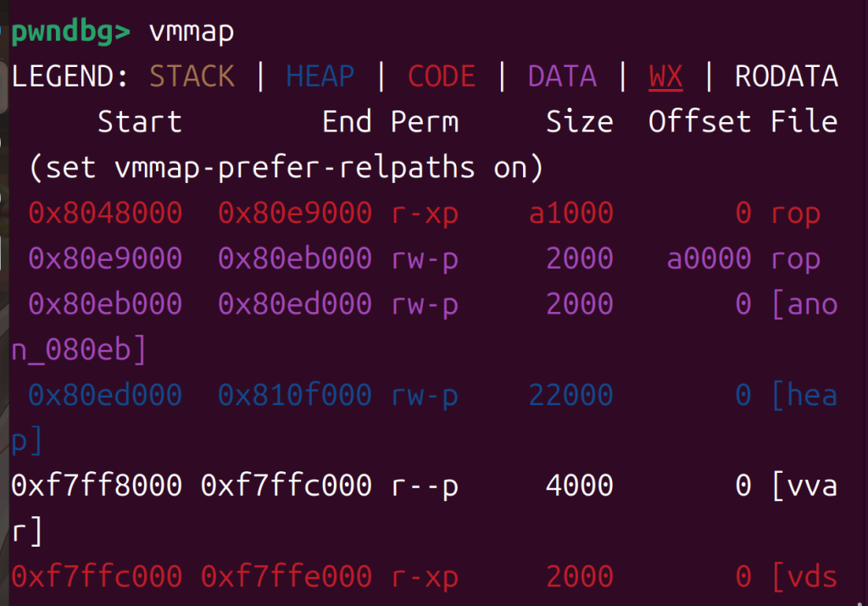Click the pwndbg prompt text

click(71, 32)
